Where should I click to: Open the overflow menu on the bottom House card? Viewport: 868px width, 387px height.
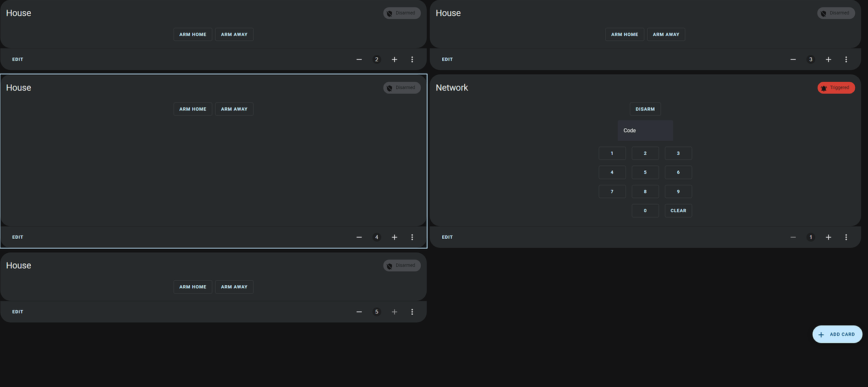point(412,312)
